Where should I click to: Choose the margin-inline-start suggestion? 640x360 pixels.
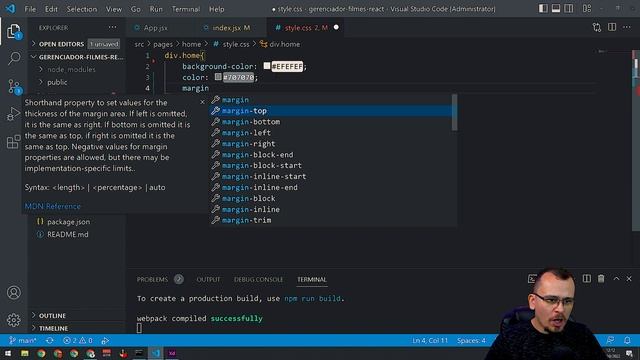[331, 176]
